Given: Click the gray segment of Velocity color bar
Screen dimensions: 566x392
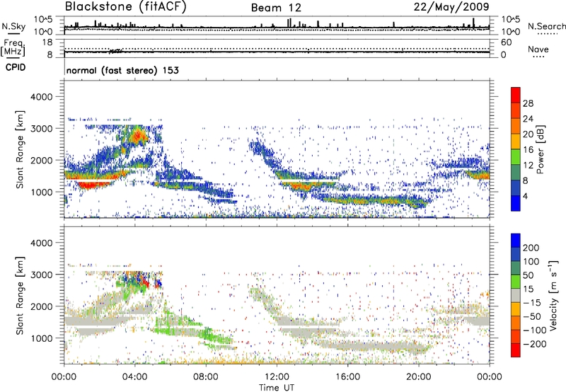Looking at the screenshot, I should [516, 295].
